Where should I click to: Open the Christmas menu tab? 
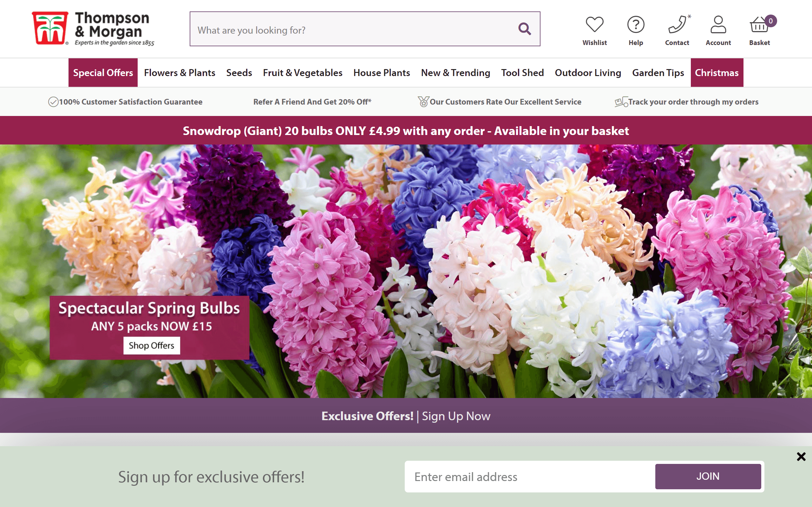coord(717,73)
